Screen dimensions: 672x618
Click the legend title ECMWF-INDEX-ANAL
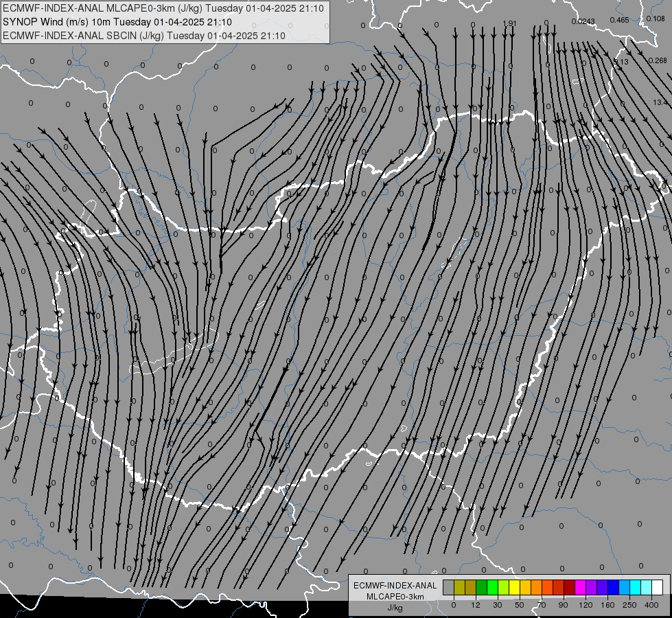395,586
